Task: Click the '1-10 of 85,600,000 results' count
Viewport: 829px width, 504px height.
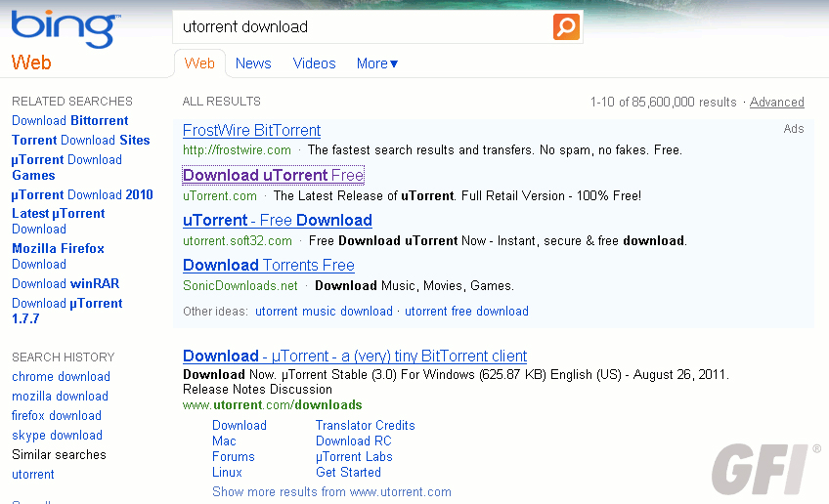Action: tap(664, 102)
